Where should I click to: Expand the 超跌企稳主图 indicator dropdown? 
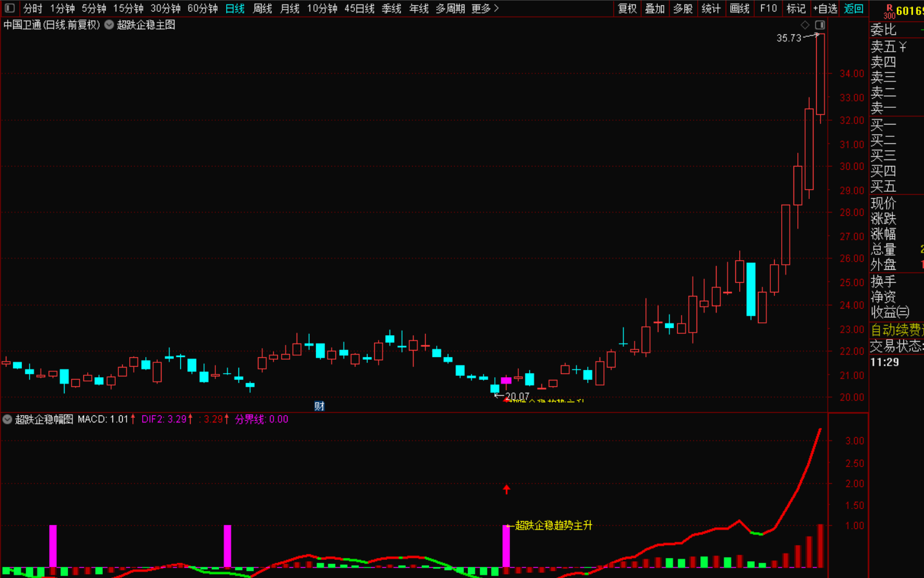(x=109, y=25)
